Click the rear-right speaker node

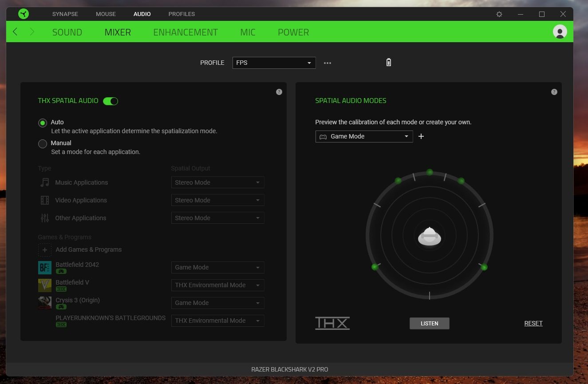tap(484, 267)
